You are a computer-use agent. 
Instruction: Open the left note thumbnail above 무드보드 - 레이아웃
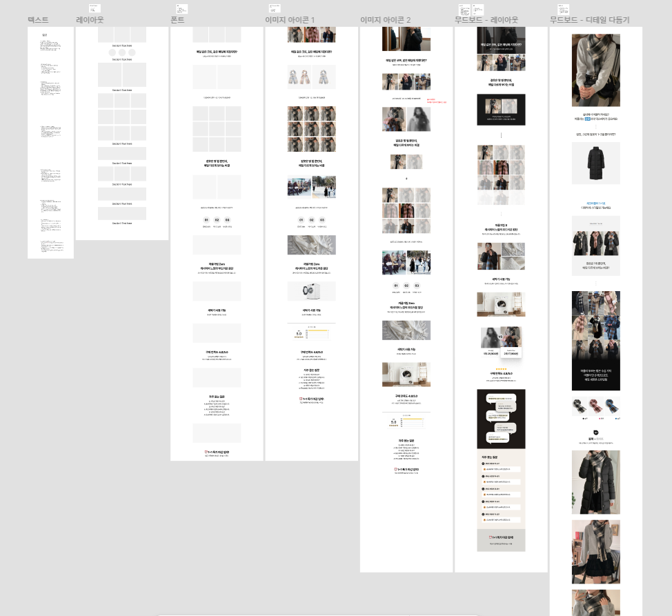pyautogui.click(x=464, y=10)
